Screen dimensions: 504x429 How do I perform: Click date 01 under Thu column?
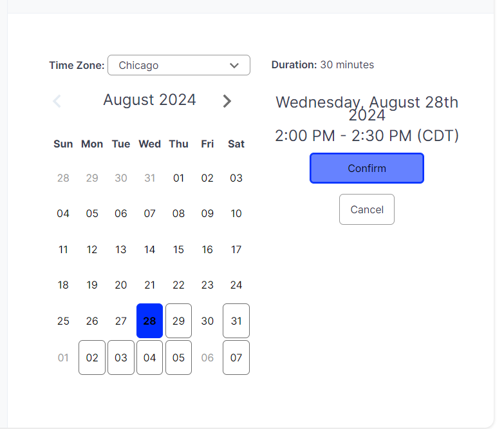pyautogui.click(x=178, y=178)
